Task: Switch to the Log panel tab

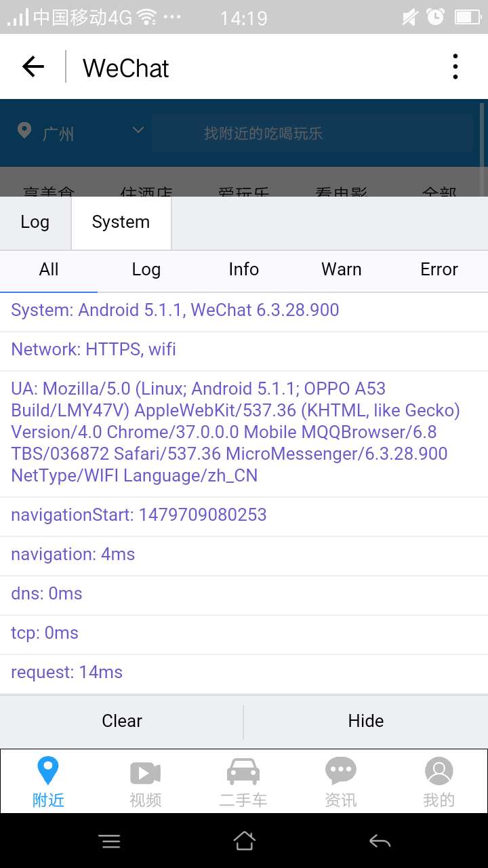Action: [x=35, y=222]
